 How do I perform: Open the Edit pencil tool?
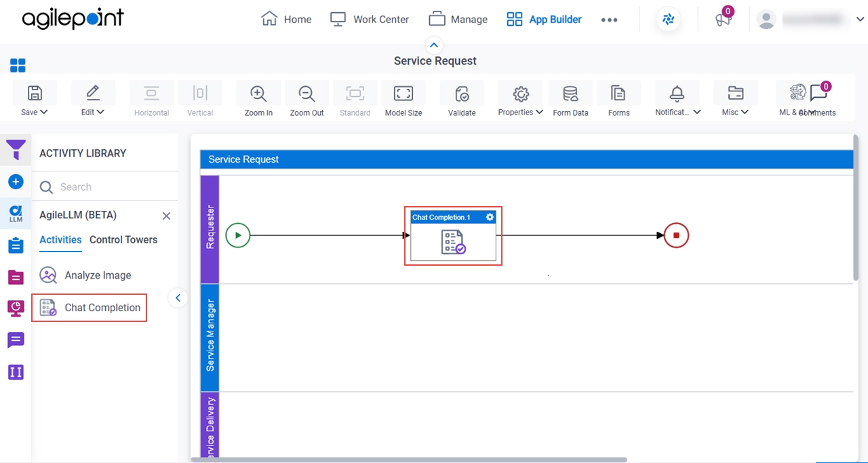click(x=93, y=93)
